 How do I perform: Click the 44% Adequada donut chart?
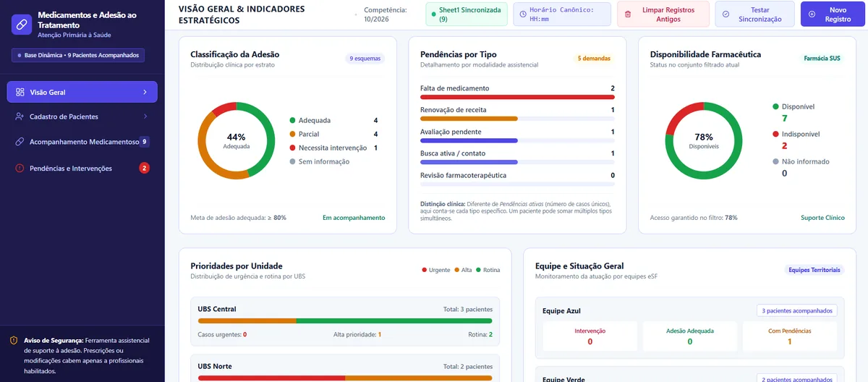[x=237, y=140]
